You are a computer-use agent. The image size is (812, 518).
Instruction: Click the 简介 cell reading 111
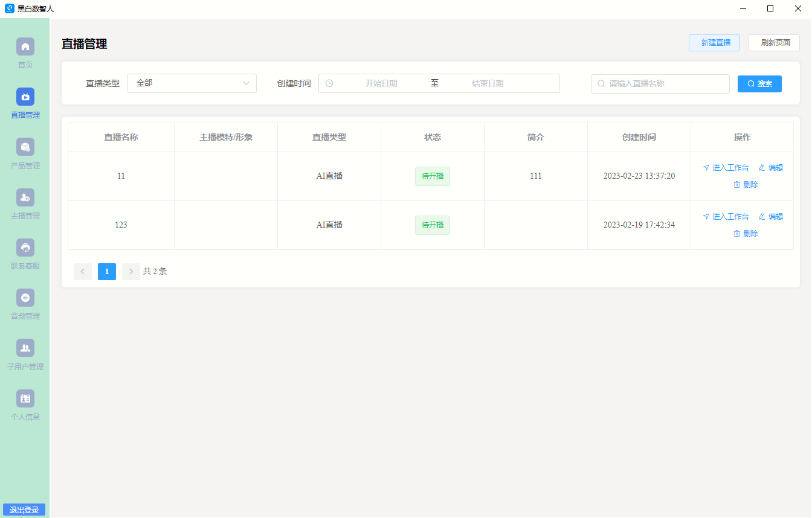coord(536,176)
